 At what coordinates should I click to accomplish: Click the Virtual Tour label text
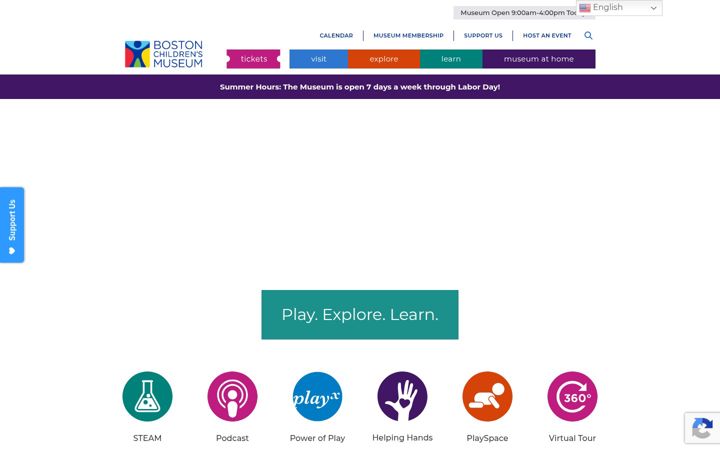[x=572, y=438]
